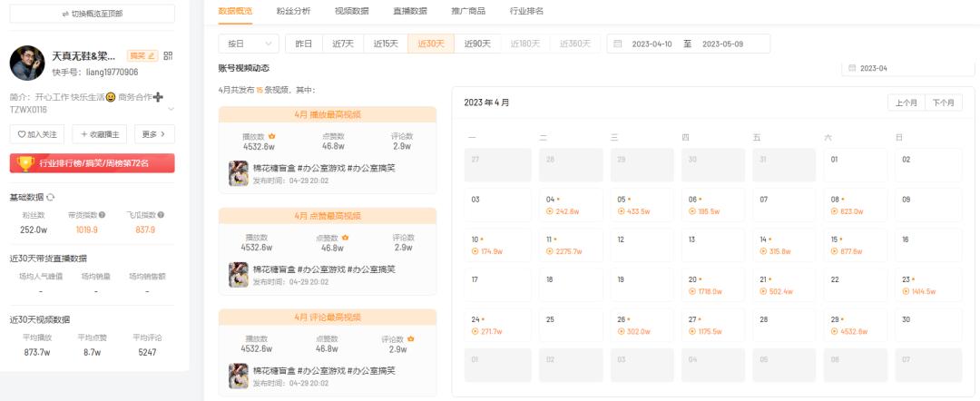Screen dimensions: 980x401
Task: Switch to 数据概览 tab
Action: click(236, 11)
